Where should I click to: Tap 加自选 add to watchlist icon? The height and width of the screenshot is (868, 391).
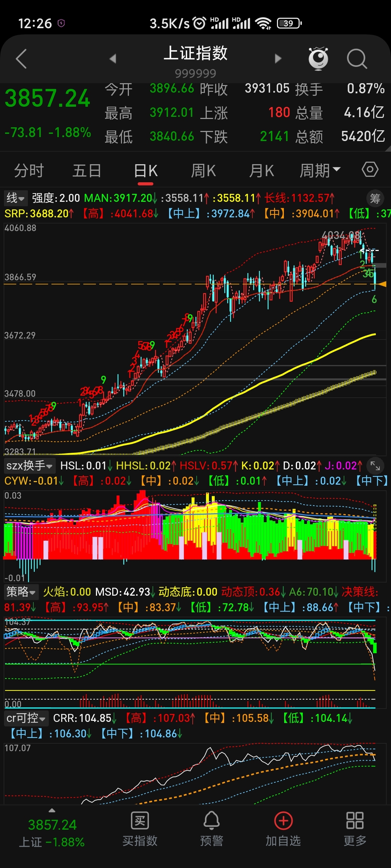click(283, 821)
